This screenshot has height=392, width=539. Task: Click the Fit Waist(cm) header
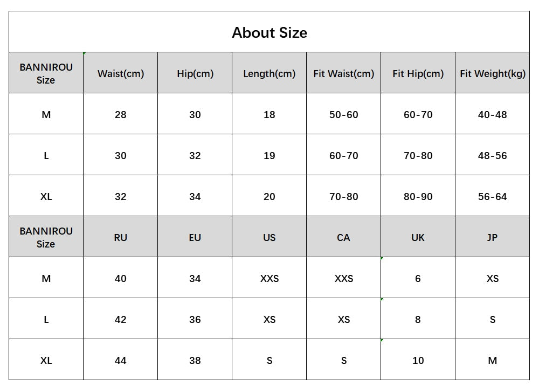coord(343,74)
